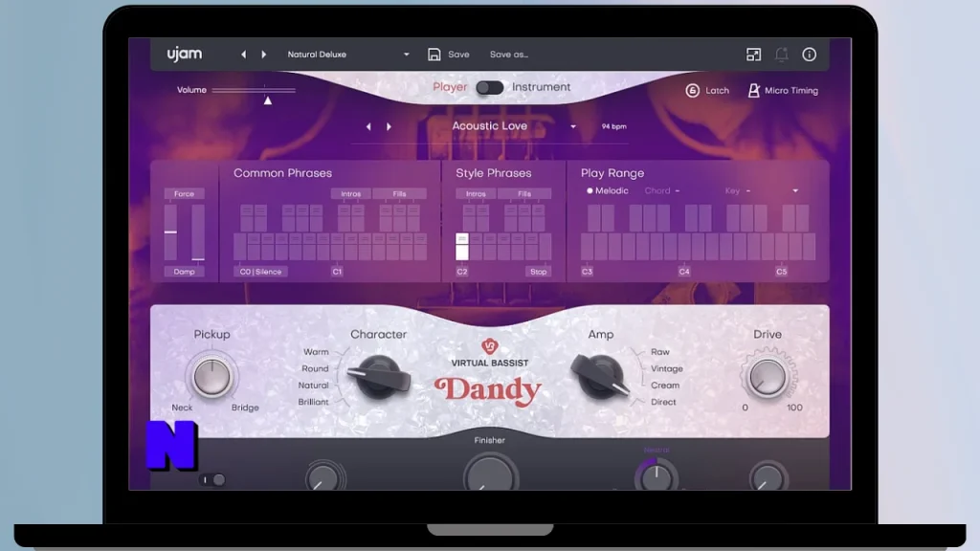The image size is (980, 551).
Task: Click the ujam logo
Action: (185, 55)
